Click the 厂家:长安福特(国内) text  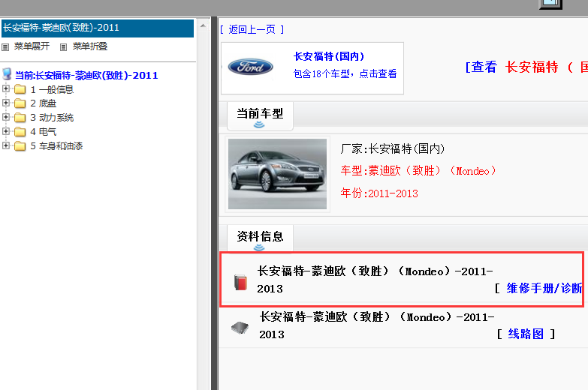point(392,148)
